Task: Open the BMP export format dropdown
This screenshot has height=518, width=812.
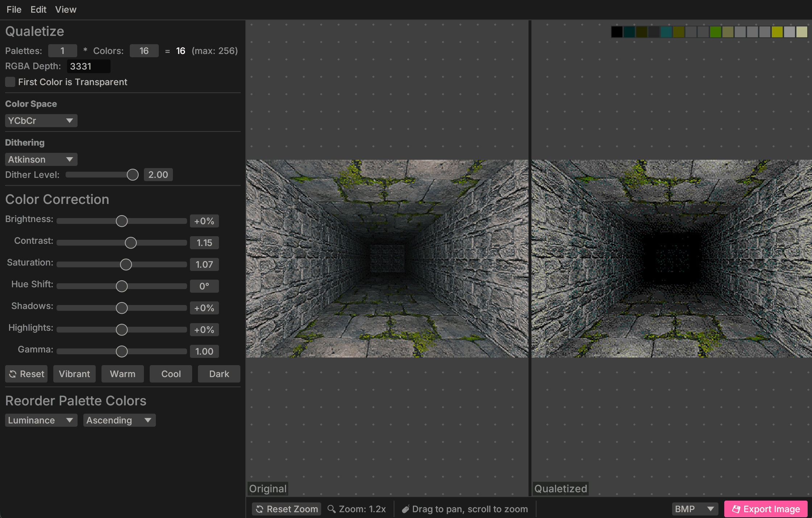Action: [x=695, y=509]
